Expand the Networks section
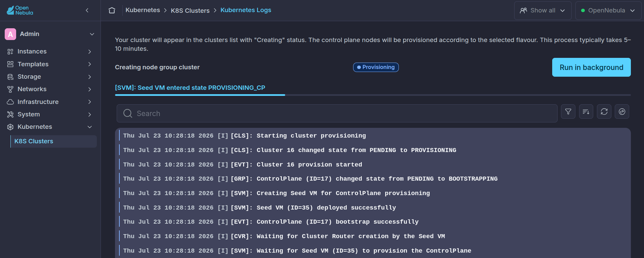This screenshot has height=258, width=644. coord(90,89)
